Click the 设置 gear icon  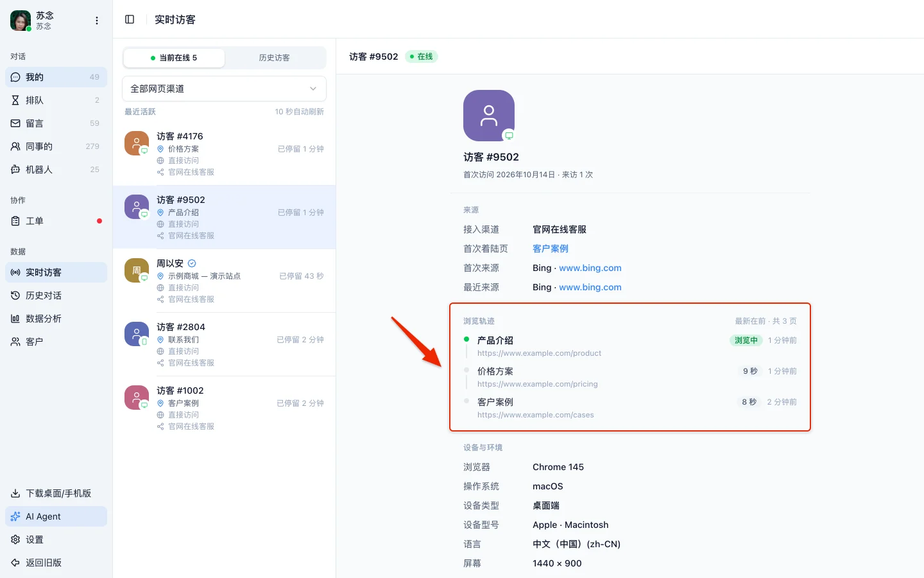coord(15,539)
